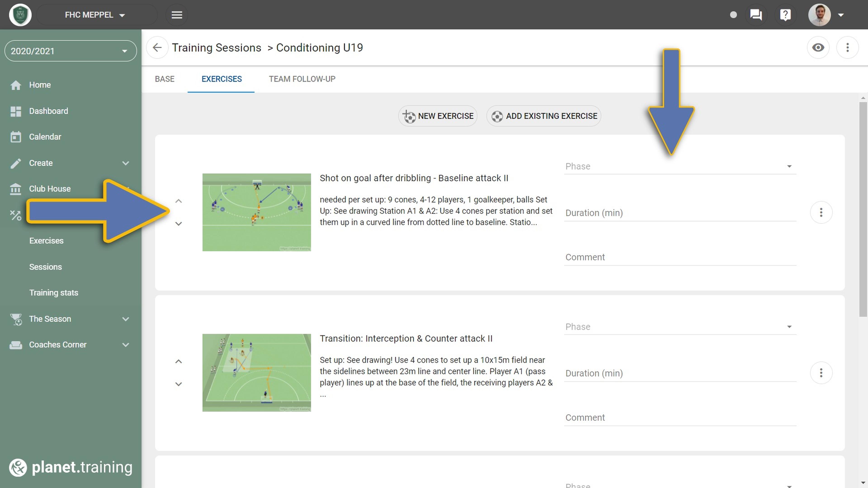Click the ADD EXISTING EXERCISE button
This screenshot has width=868, height=488.
click(x=543, y=116)
